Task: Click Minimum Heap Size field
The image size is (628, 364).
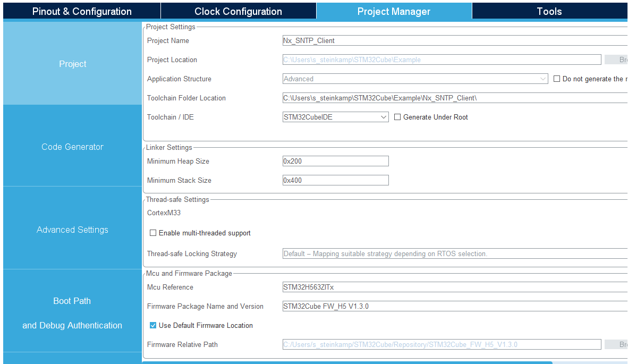Action: (336, 161)
